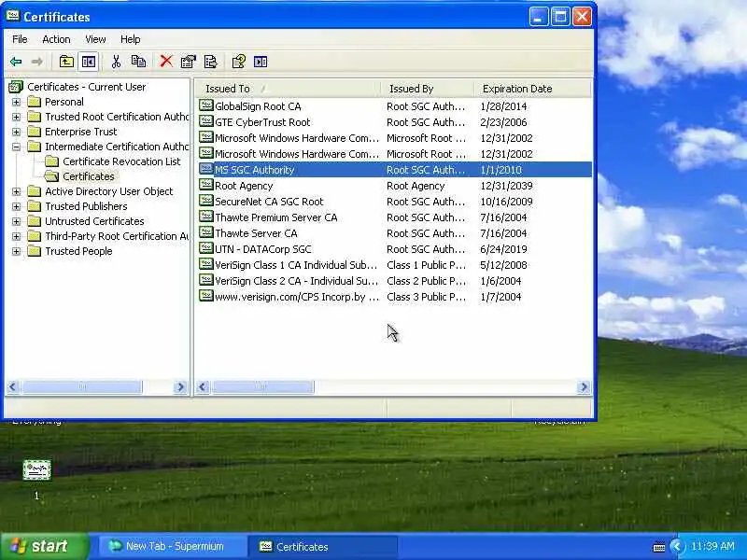This screenshot has height=560, width=747.
Task: Sort by the Expiration Date column header
Action: point(532,89)
